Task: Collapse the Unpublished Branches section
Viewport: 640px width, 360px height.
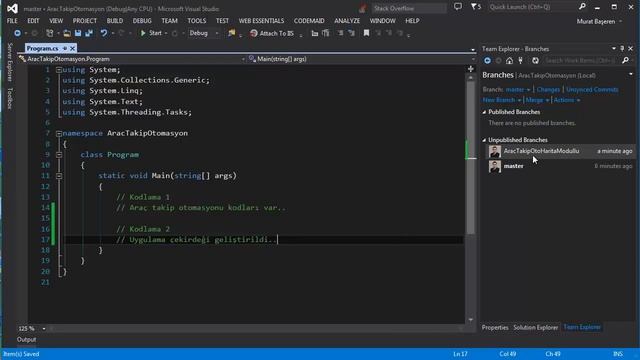Action: coord(484,140)
